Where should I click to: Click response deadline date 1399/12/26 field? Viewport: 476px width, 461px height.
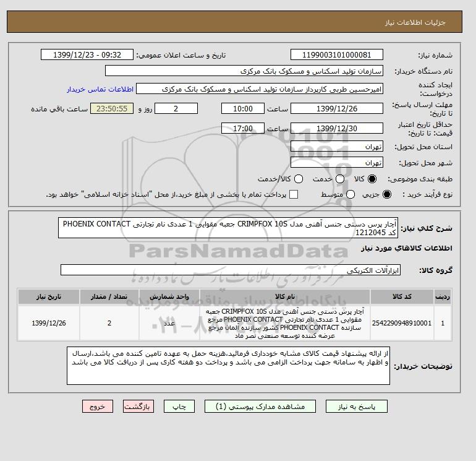point(337,108)
